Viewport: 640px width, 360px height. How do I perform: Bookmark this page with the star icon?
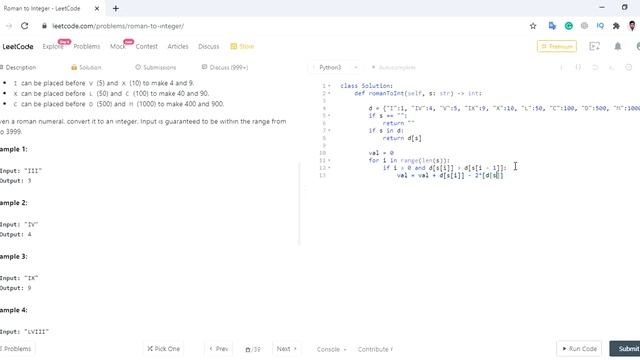[533, 26]
